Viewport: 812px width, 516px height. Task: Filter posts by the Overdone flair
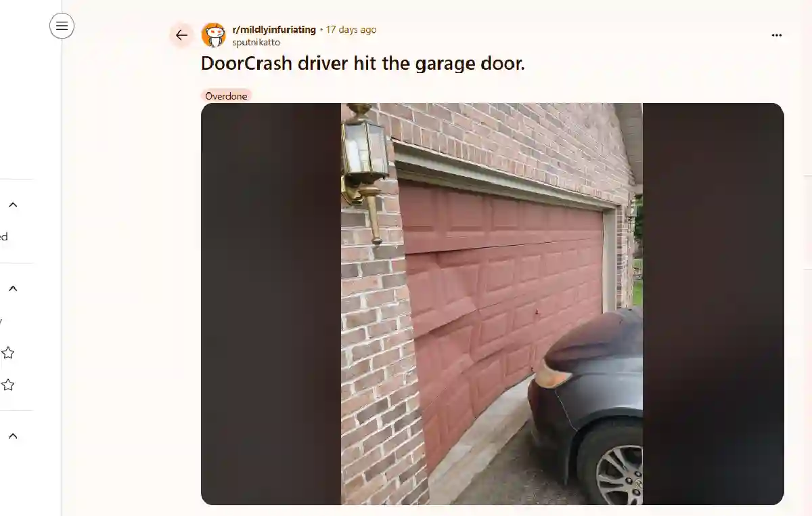point(226,96)
